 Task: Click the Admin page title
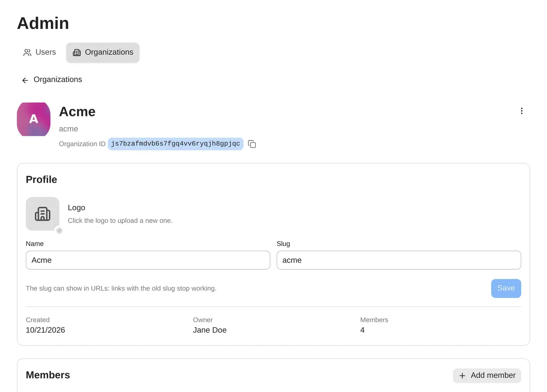(x=43, y=23)
